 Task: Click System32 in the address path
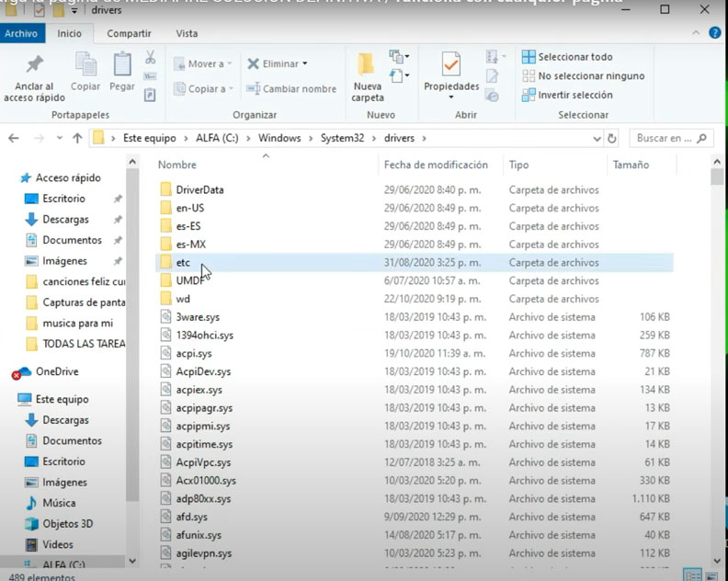point(342,138)
